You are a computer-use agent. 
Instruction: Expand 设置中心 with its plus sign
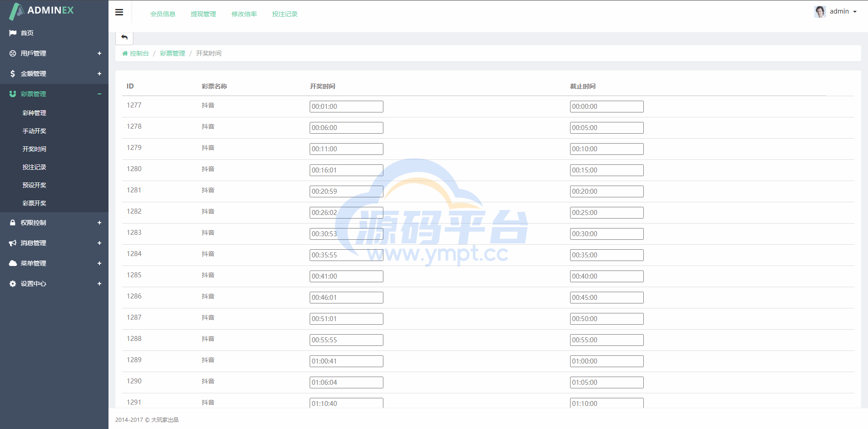point(99,284)
